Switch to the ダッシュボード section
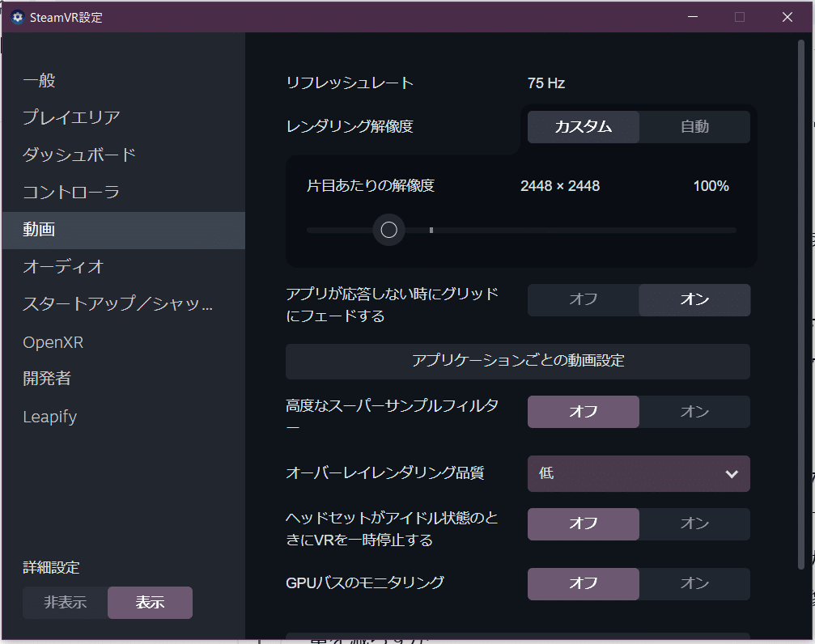 123,155
